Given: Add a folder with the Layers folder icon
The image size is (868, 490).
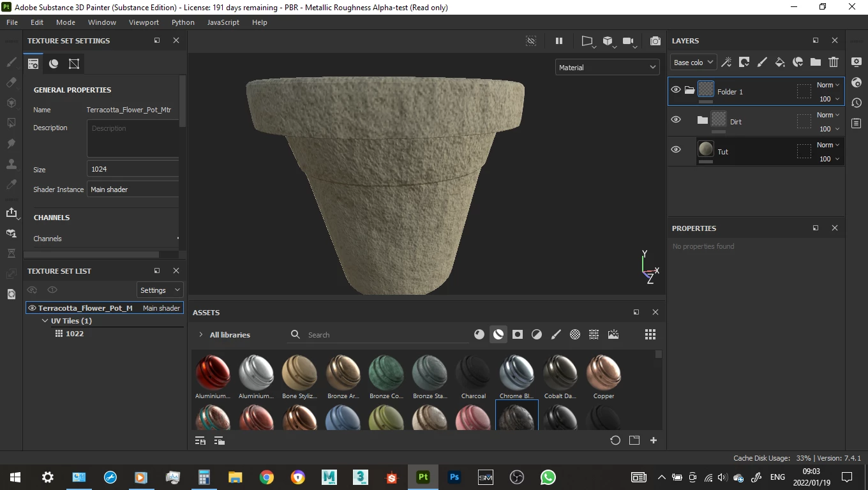Looking at the screenshot, I should [816, 62].
